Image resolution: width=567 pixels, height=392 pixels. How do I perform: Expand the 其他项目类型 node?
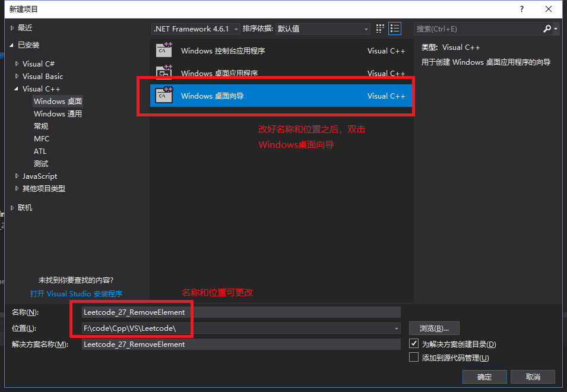[x=17, y=188]
